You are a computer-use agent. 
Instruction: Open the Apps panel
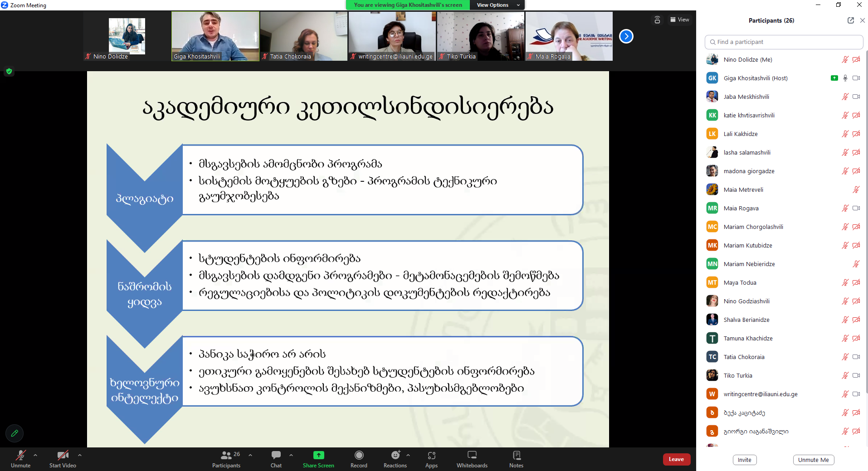(x=431, y=459)
